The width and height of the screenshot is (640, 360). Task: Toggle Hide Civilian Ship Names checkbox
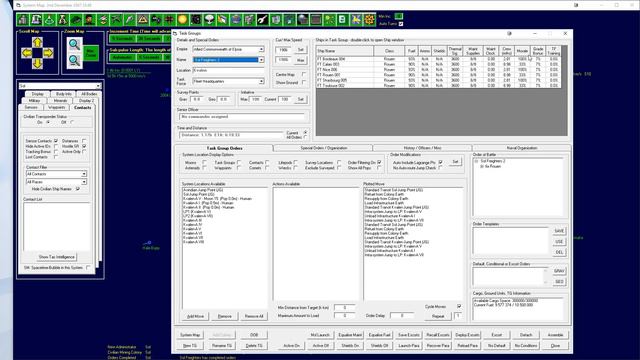(x=78, y=189)
